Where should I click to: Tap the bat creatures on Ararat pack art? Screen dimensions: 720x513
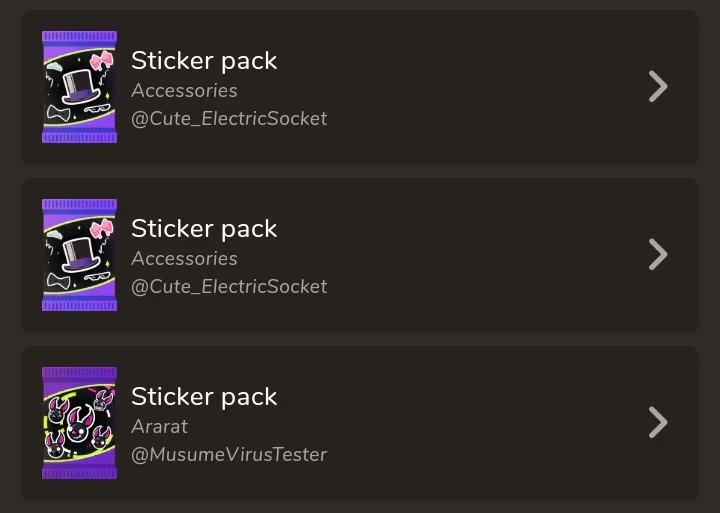click(x=78, y=424)
